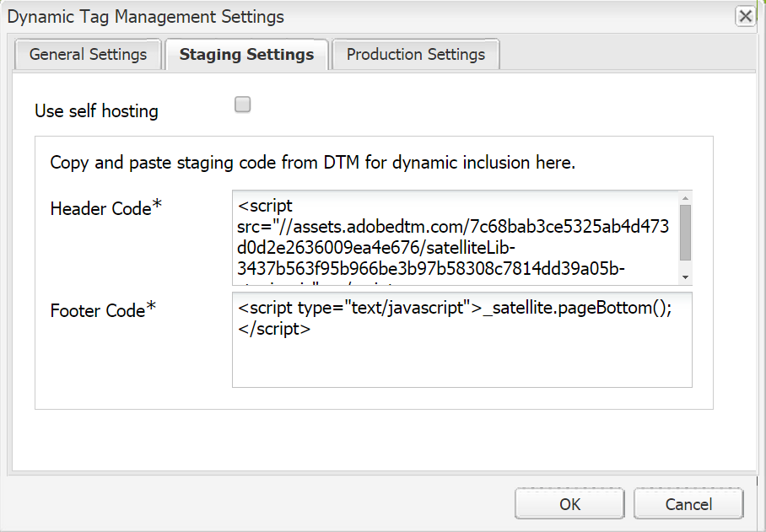
Task: Click the Header Code field label
Action: (x=100, y=209)
